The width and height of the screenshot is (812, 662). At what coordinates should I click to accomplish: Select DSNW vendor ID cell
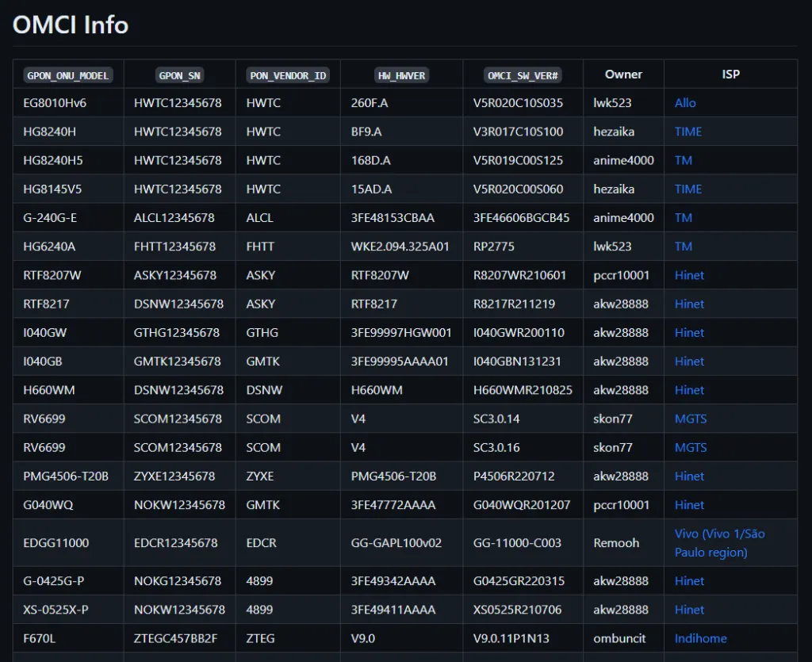tap(264, 390)
